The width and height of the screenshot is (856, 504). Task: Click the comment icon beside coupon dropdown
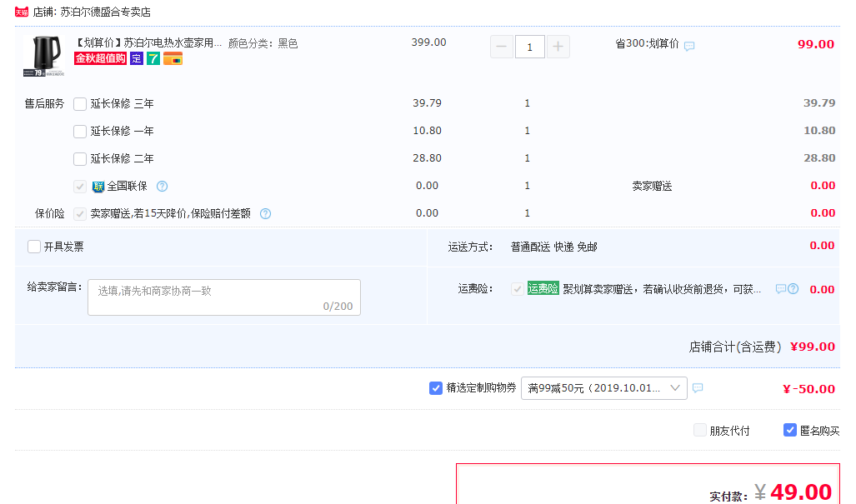coord(698,388)
